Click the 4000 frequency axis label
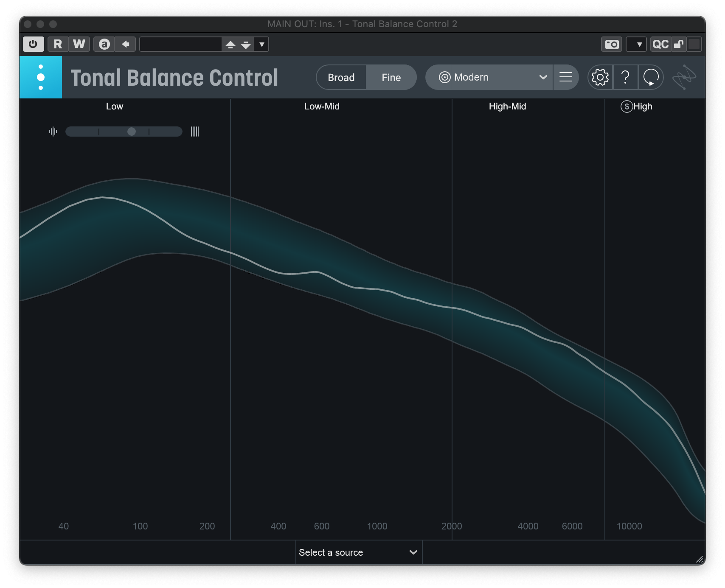This screenshot has width=725, height=588. (528, 526)
